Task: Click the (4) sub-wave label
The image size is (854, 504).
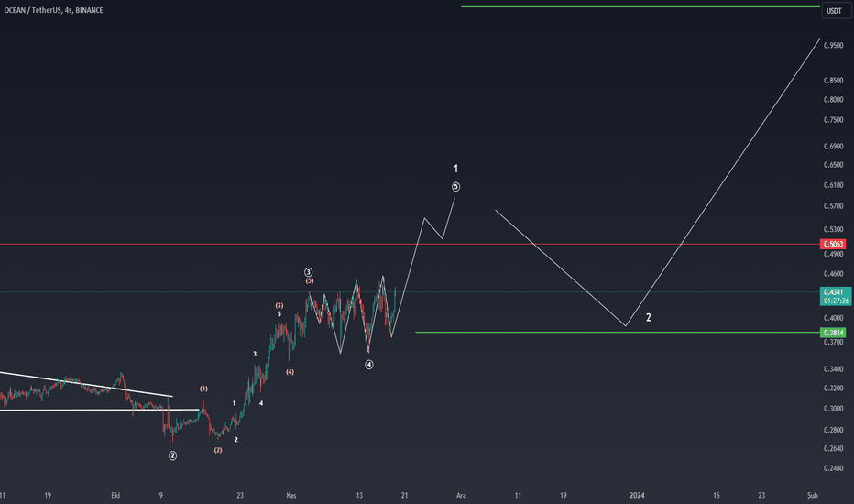Action: point(290,372)
